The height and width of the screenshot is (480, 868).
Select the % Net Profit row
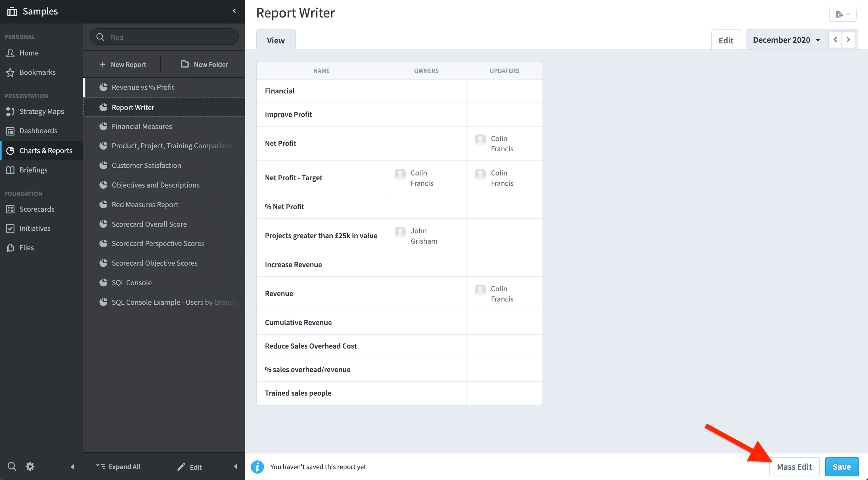(x=400, y=207)
